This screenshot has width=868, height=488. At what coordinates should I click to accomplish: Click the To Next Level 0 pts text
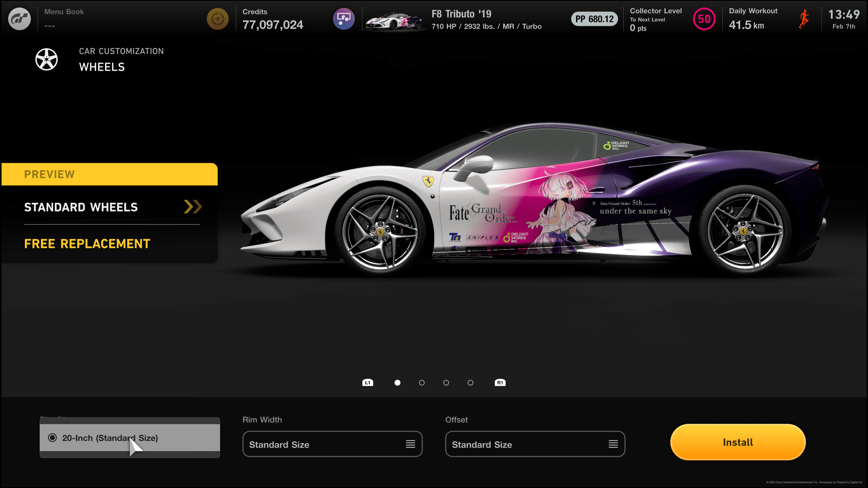[647, 24]
